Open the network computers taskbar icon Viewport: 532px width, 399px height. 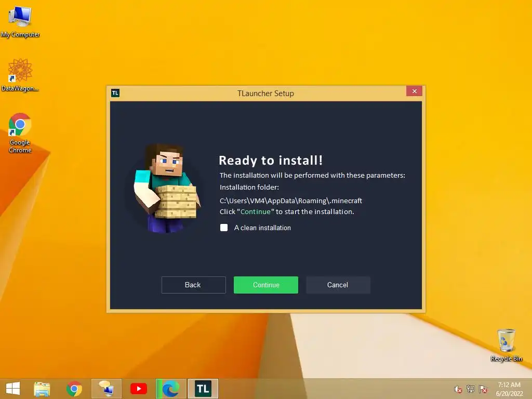[x=106, y=389]
